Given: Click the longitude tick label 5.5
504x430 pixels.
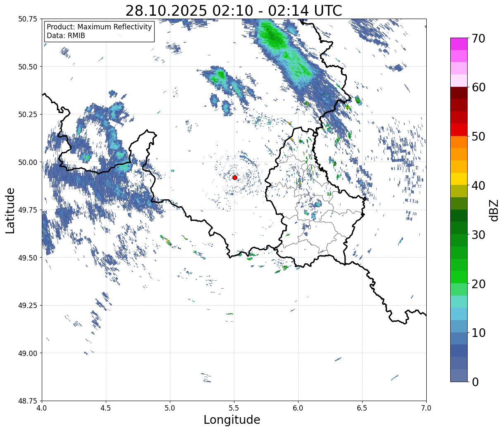Looking at the screenshot, I should click(x=234, y=408).
